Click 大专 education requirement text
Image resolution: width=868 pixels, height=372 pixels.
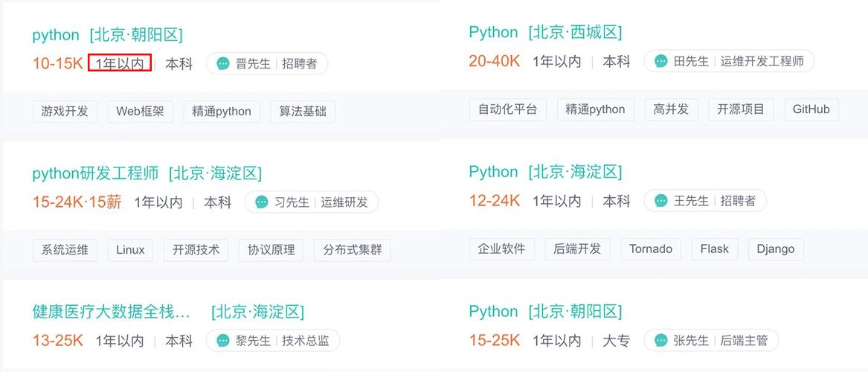click(616, 341)
